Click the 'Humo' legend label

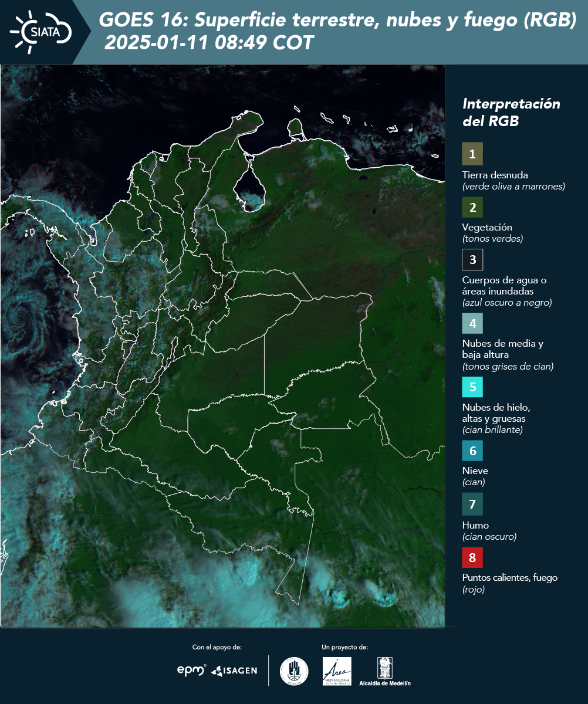475,525
